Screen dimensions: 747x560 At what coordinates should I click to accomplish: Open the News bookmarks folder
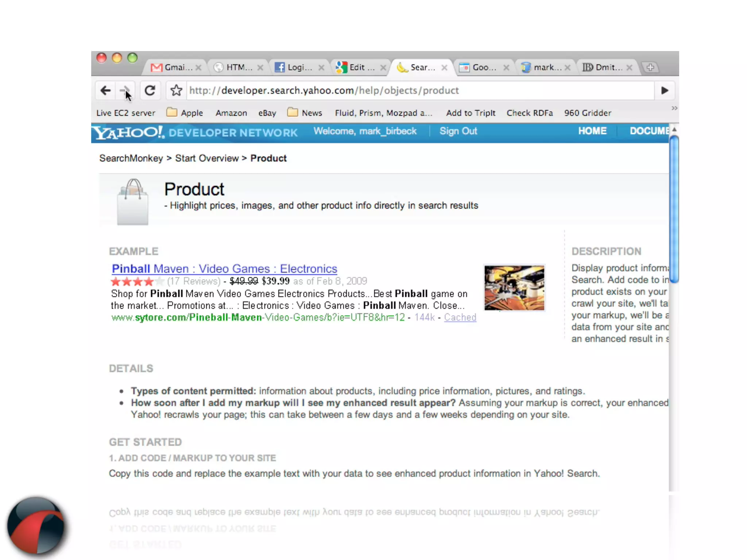coord(305,113)
